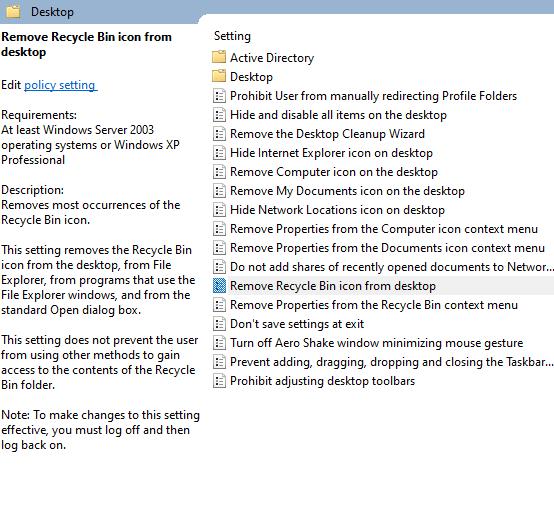Select Remove Properties from the Documents icon context menu
The width and height of the screenshot is (554, 513).
(x=387, y=248)
